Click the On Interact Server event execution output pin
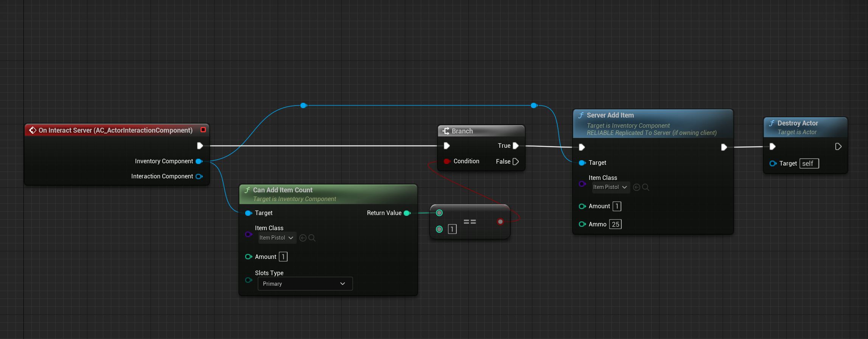The image size is (868, 339). coord(200,146)
